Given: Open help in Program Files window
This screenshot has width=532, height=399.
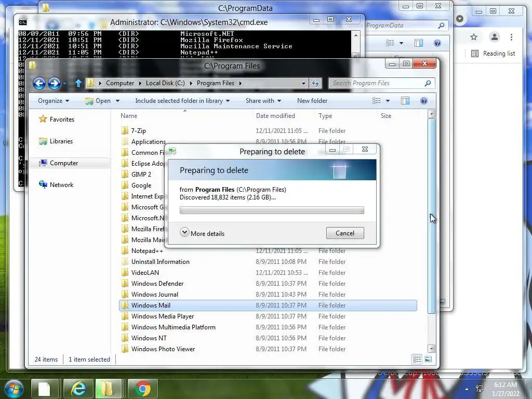Looking at the screenshot, I should coord(424,101).
